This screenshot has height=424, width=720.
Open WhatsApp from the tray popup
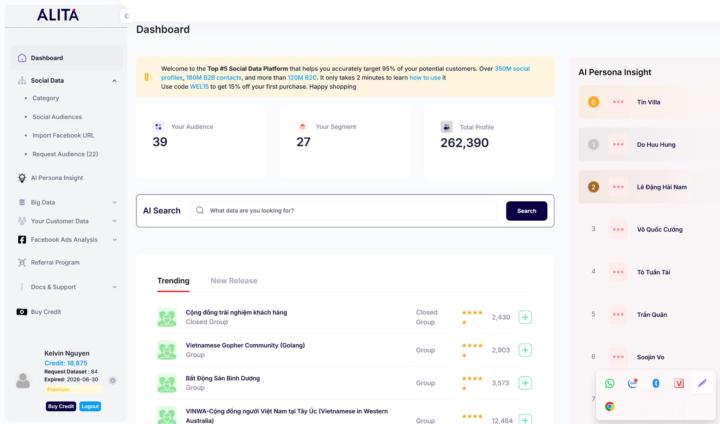click(x=609, y=383)
